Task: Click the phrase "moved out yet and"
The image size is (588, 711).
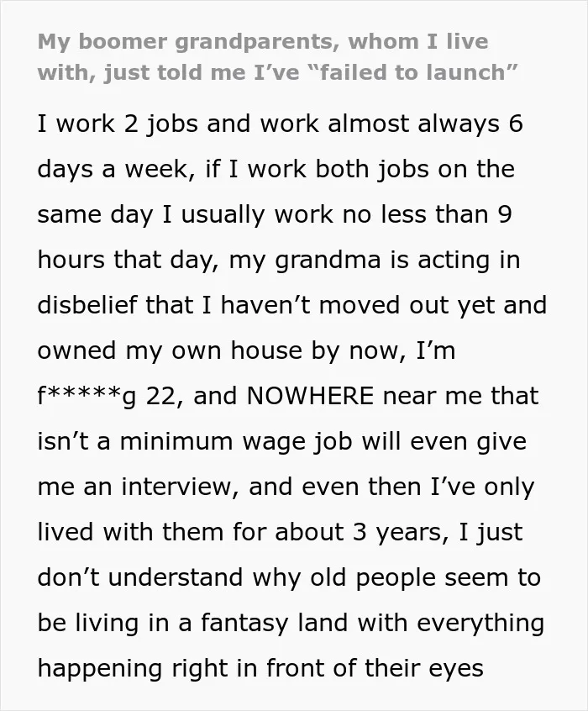Action: (x=433, y=305)
